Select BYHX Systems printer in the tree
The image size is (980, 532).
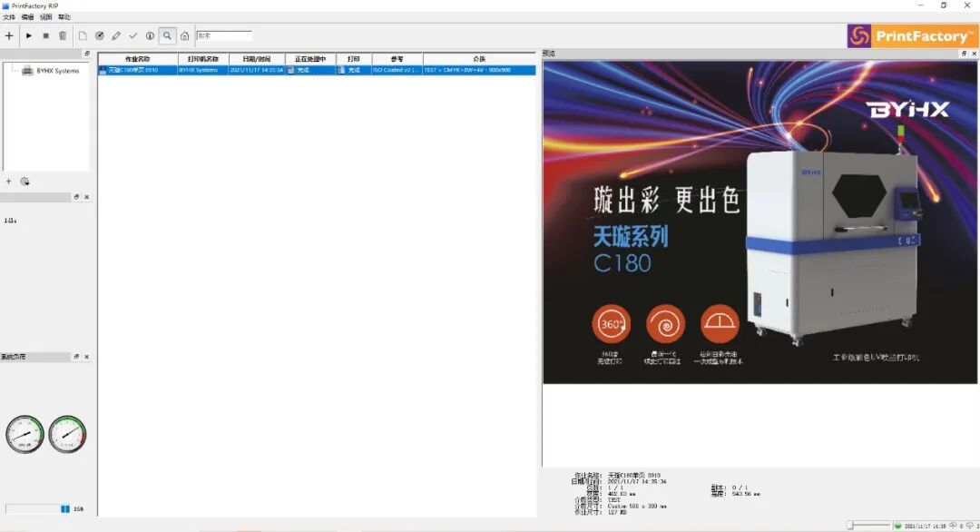57,71
